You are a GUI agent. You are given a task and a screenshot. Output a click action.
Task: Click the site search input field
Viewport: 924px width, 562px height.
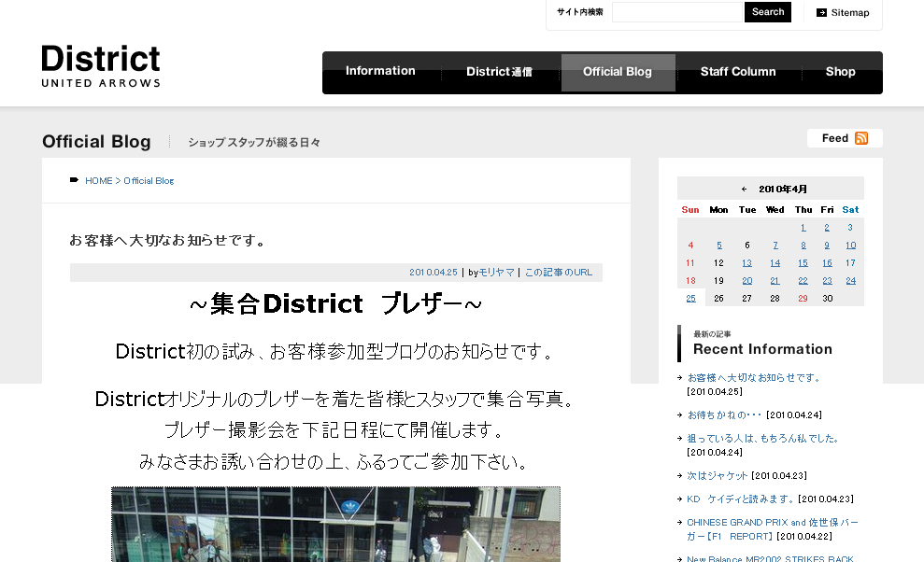pos(676,12)
